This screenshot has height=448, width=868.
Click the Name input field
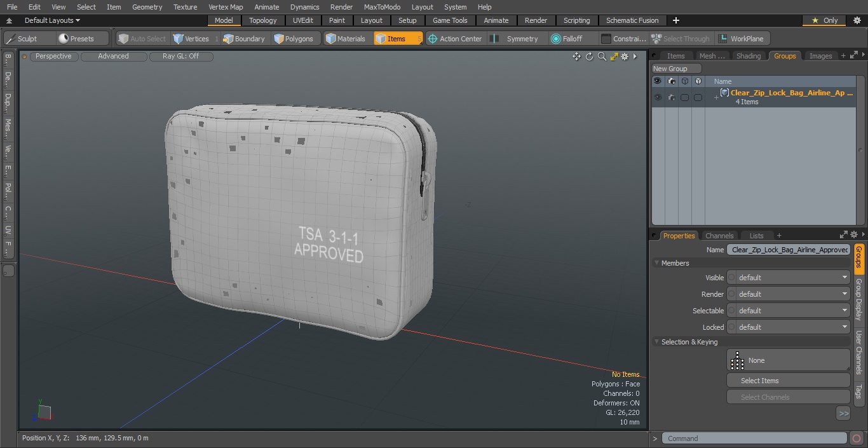click(x=788, y=250)
